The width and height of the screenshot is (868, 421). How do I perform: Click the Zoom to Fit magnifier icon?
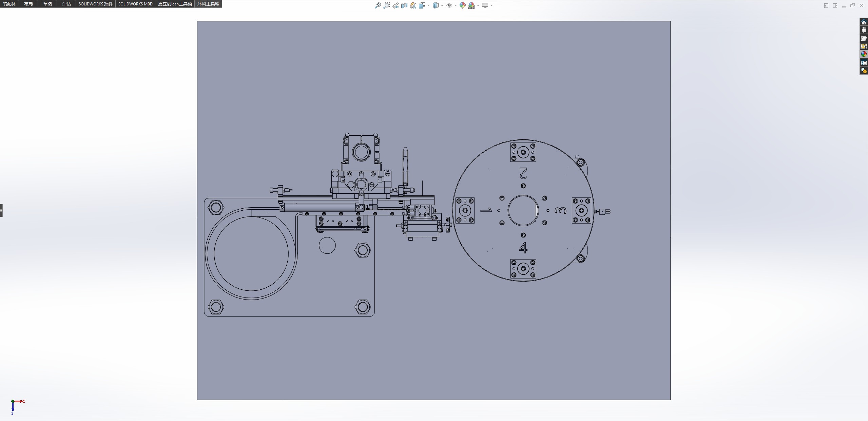click(378, 5)
